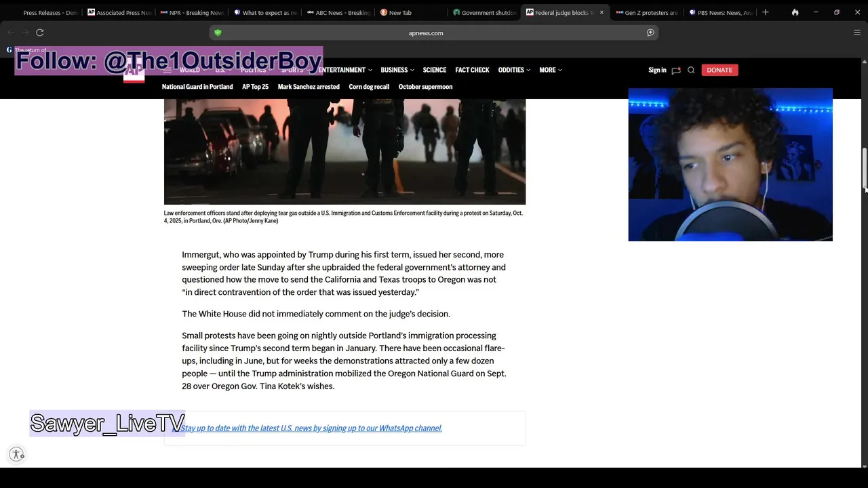Switch to the What to expect tab
Image resolution: width=868 pixels, height=488 pixels.
264,12
